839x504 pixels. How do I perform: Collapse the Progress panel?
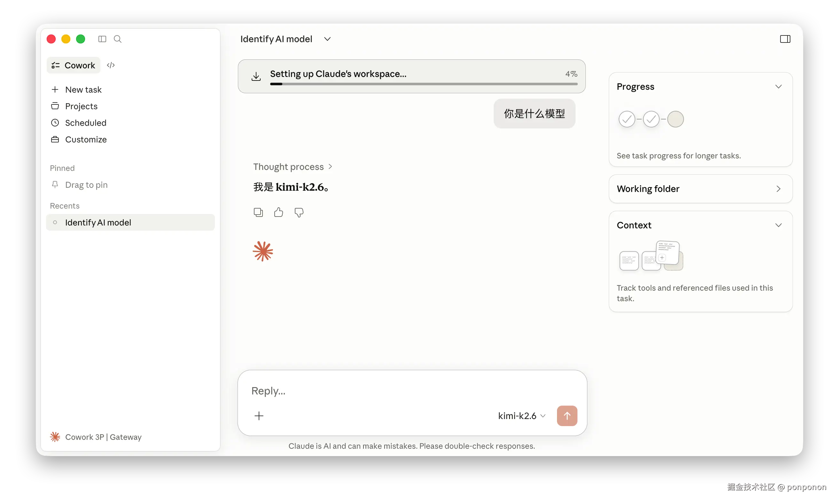pyautogui.click(x=778, y=87)
